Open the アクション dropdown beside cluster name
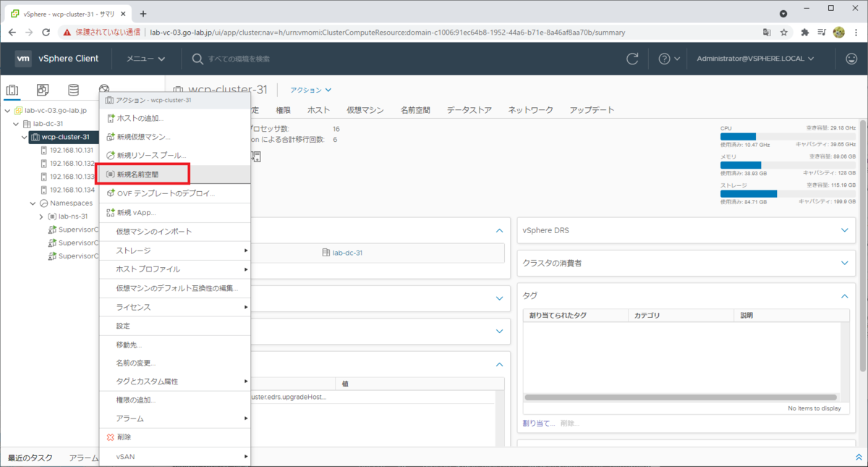Image resolution: width=868 pixels, height=467 pixels. coord(311,90)
